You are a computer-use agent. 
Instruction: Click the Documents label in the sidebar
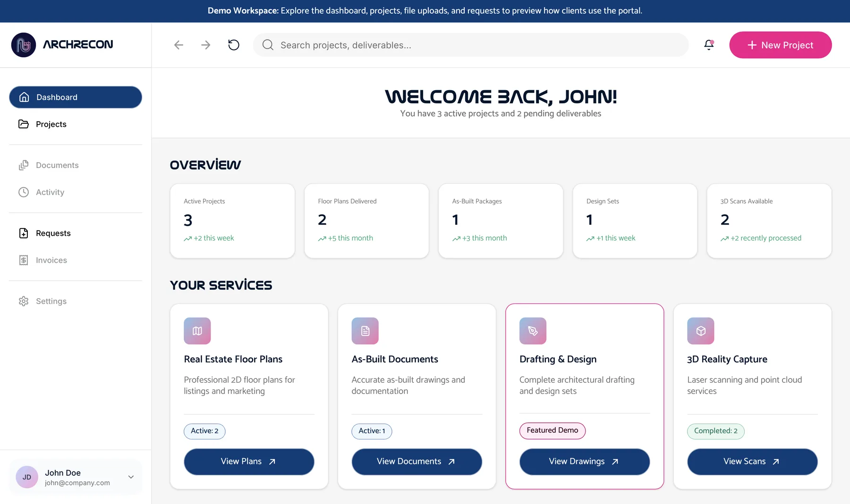pyautogui.click(x=57, y=165)
